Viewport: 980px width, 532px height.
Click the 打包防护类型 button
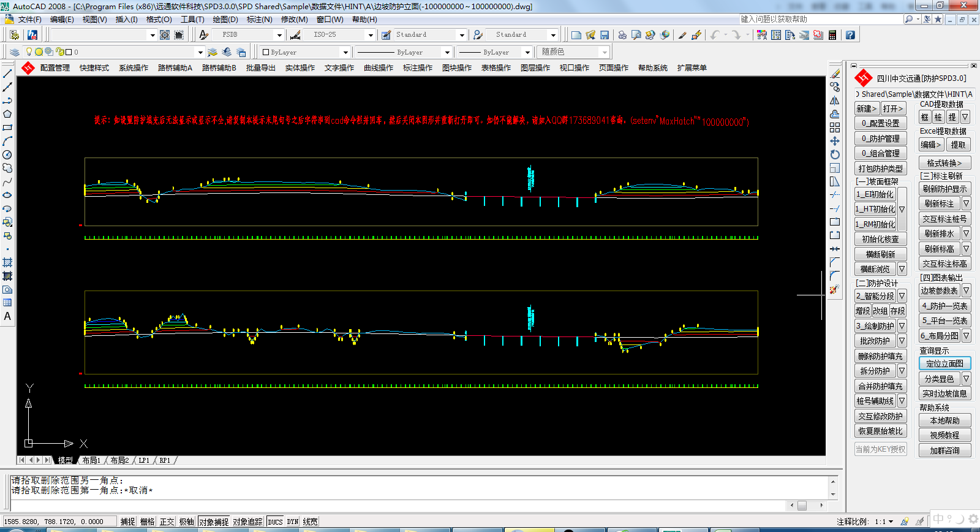click(x=881, y=169)
